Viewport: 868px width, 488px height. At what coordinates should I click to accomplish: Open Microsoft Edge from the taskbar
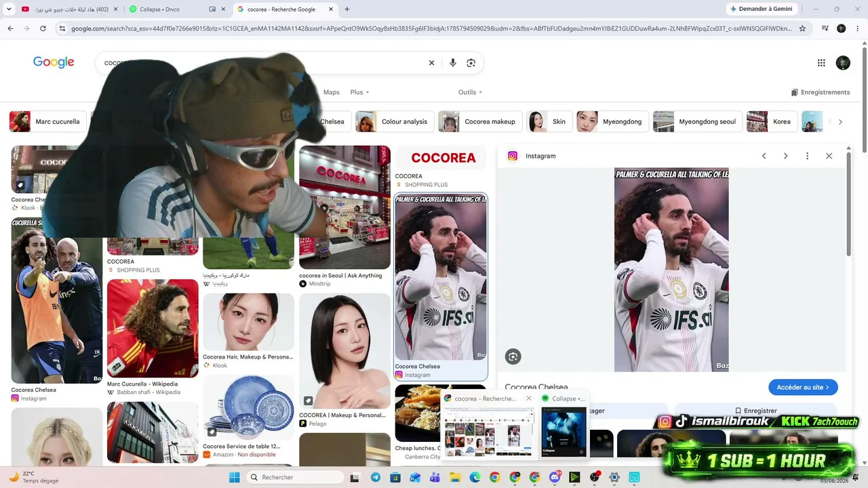pyautogui.click(x=475, y=477)
